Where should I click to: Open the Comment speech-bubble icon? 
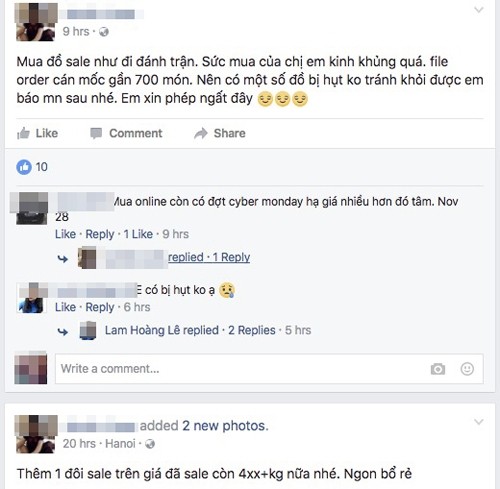pyautogui.click(x=96, y=133)
